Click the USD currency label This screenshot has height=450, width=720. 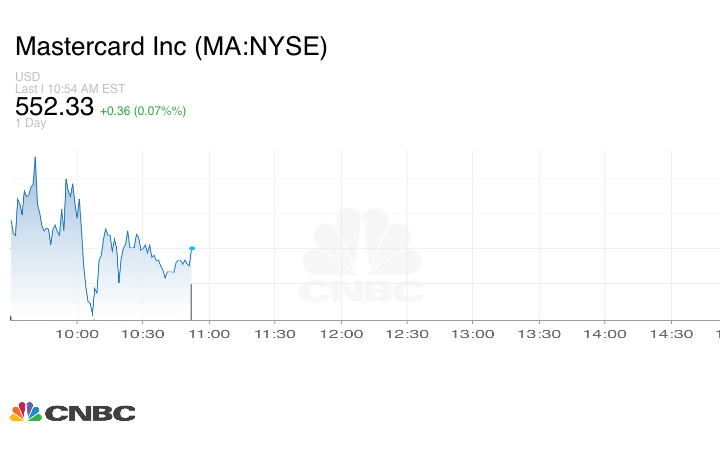(27, 77)
